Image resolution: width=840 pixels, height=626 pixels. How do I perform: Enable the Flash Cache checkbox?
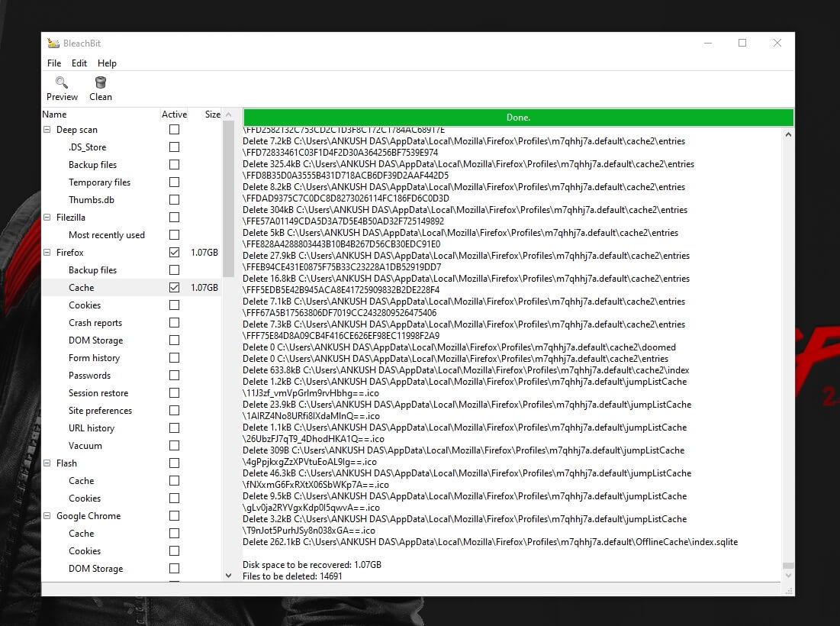pos(174,481)
